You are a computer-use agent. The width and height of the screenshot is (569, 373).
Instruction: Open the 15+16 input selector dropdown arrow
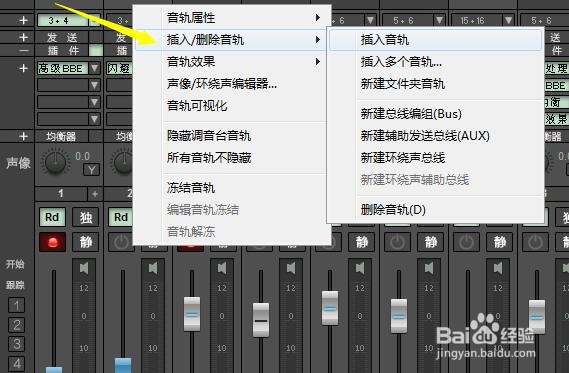tap(508, 20)
